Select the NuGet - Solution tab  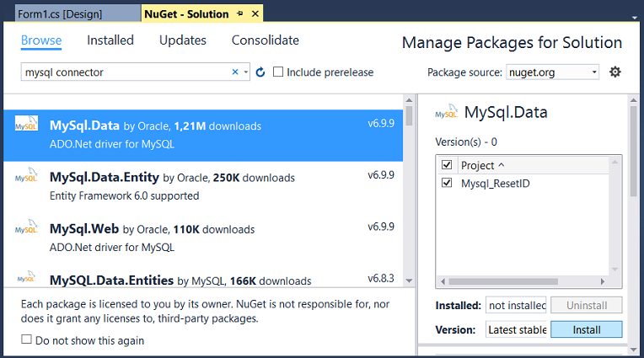pos(186,14)
